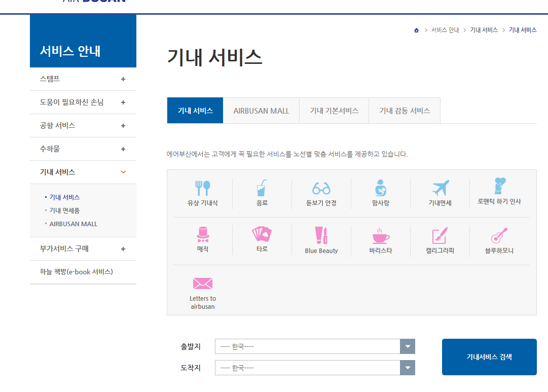Click the 서비스 안내 sidebar header

coord(83,41)
